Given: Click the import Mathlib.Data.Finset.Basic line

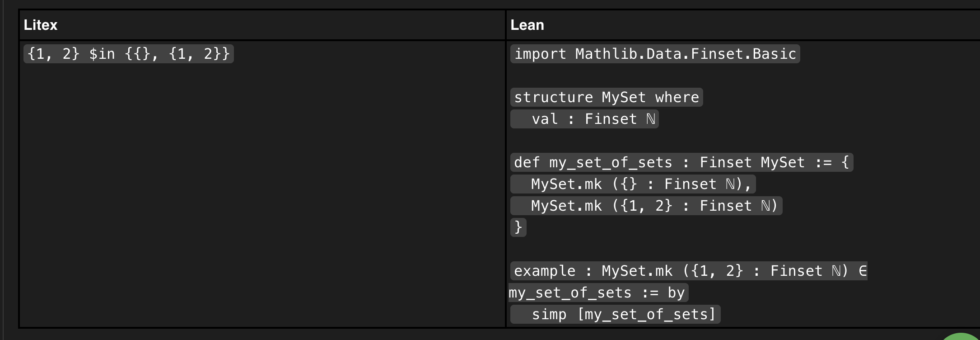Looking at the screenshot, I should (x=655, y=54).
